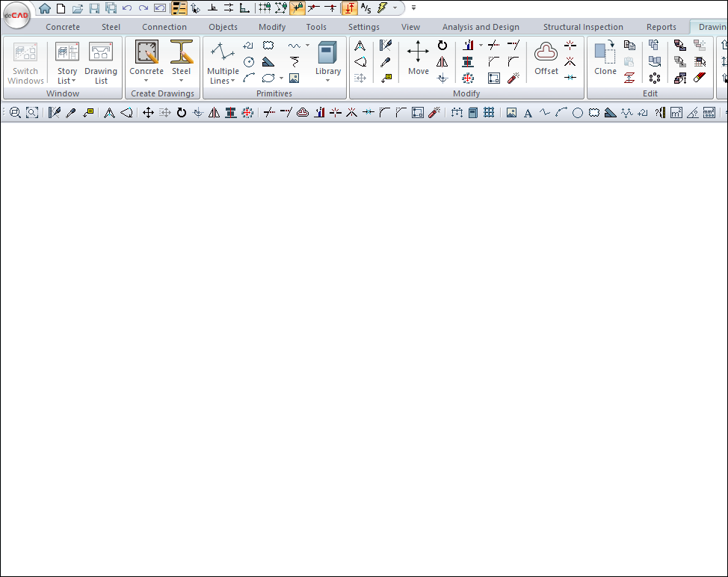Screen dimensions: 728x577
Task: Click the Move tool in Modify group
Action: coord(418,58)
